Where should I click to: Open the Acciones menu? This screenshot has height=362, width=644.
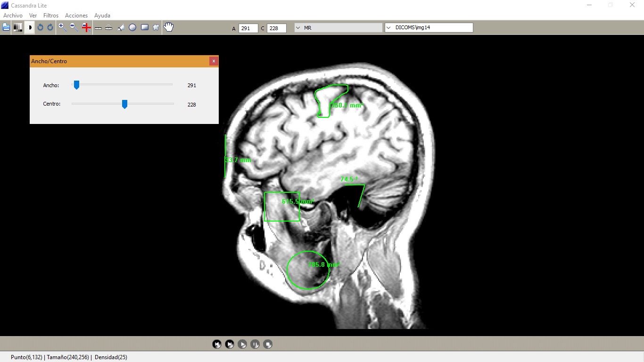pyautogui.click(x=76, y=16)
